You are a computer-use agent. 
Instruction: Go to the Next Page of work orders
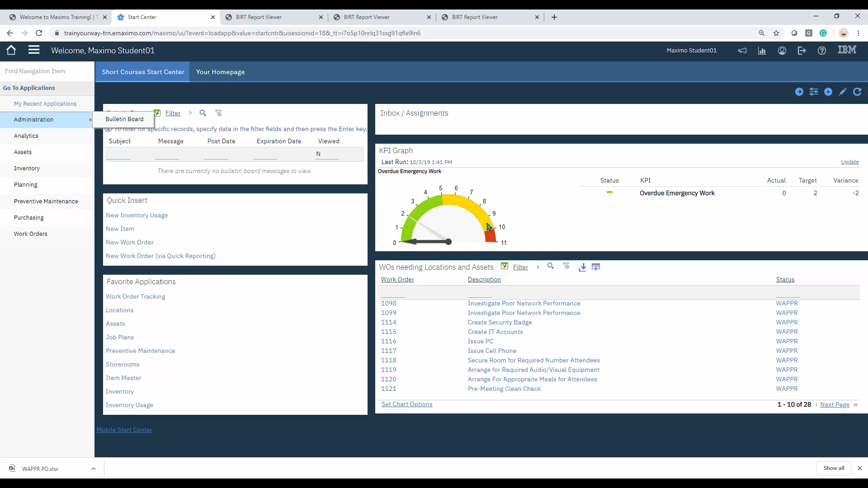(835, 404)
